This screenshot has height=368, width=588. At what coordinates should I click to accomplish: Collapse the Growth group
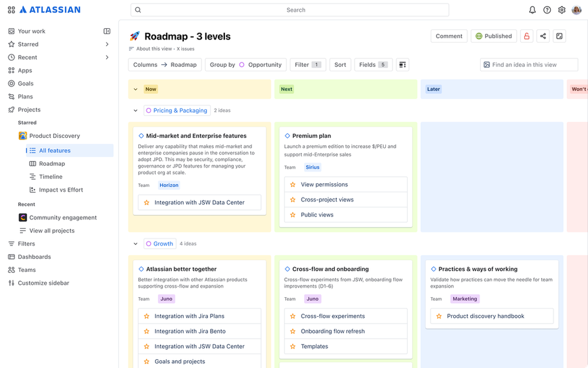[x=136, y=244]
